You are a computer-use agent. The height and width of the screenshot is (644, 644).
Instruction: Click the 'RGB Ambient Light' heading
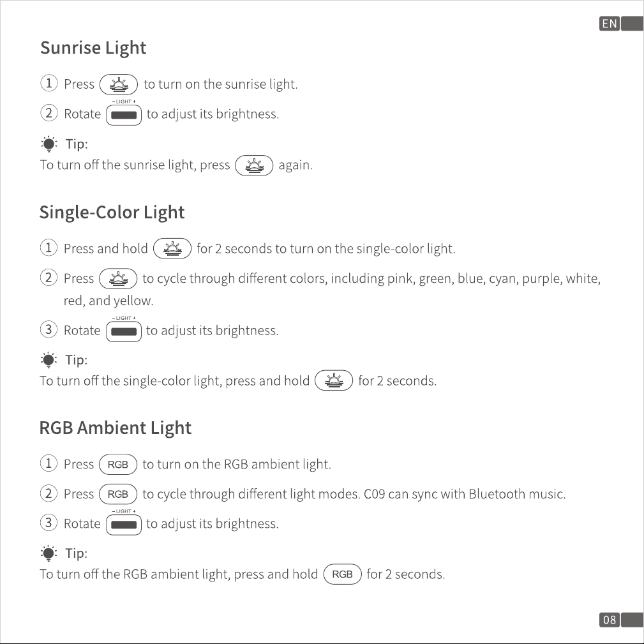pos(116,428)
